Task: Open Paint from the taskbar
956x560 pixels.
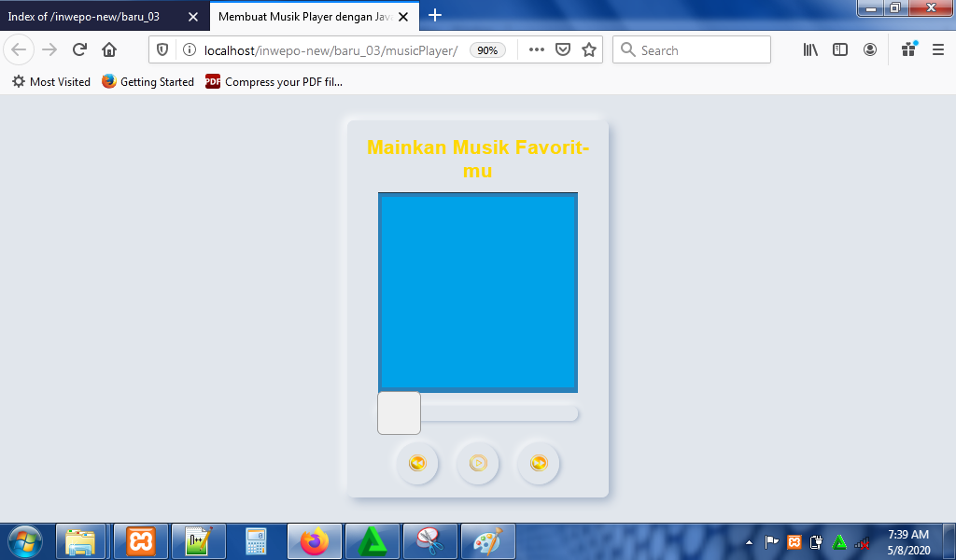Action: coord(487,541)
